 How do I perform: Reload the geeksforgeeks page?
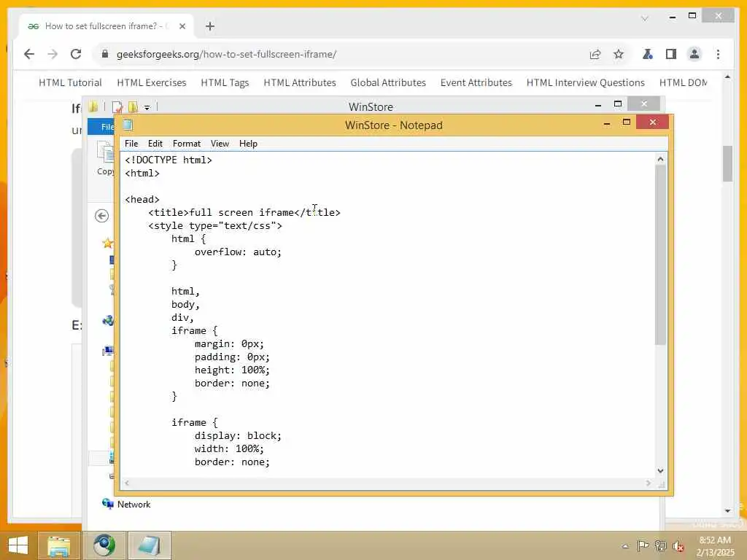(x=76, y=54)
